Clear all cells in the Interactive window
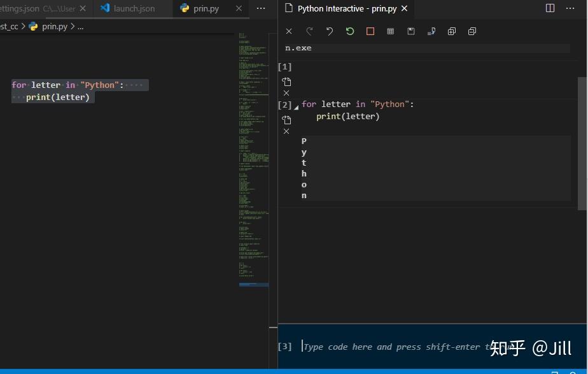The width and height of the screenshot is (588, 374). coord(288,31)
